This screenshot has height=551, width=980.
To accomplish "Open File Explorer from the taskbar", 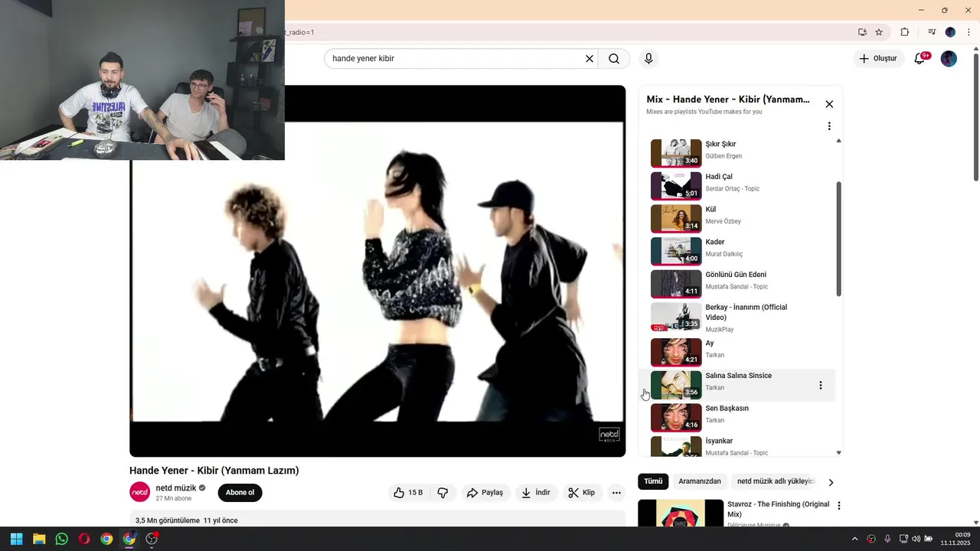I will tap(39, 539).
